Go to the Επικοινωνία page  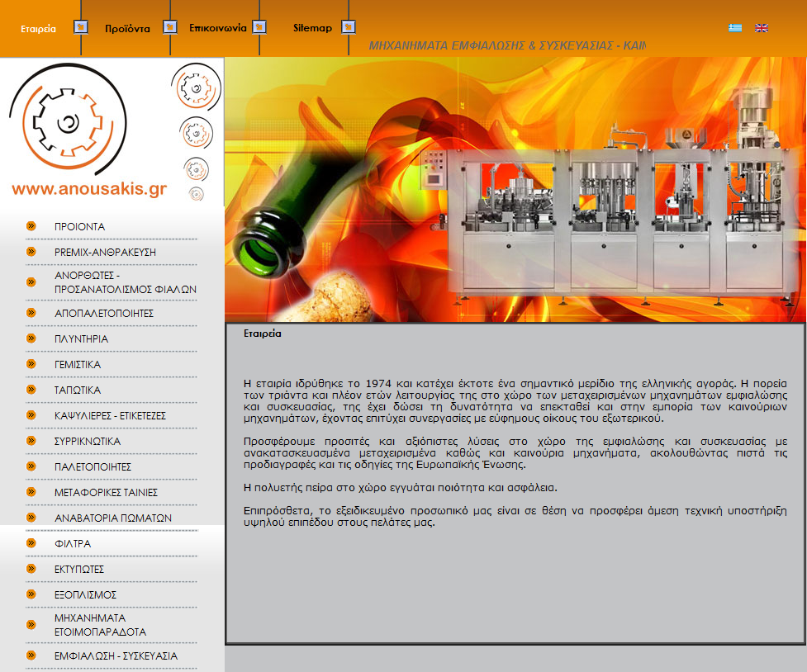(218, 28)
